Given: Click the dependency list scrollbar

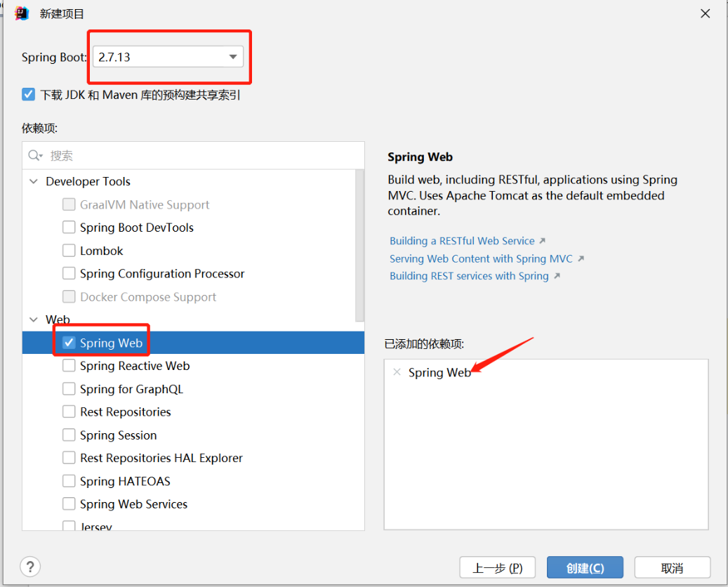Looking at the screenshot, I should tap(359, 246).
